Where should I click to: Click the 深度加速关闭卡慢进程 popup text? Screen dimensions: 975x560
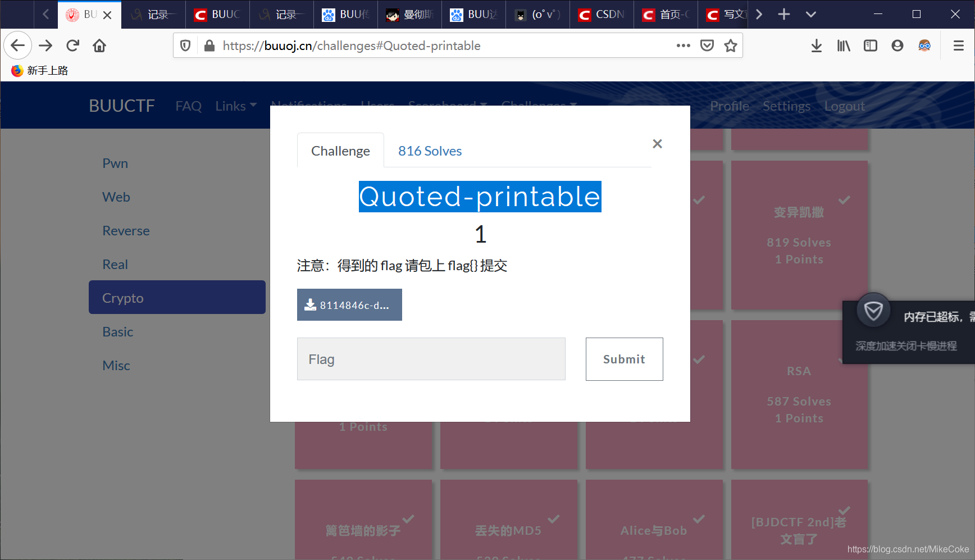(906, 346)
